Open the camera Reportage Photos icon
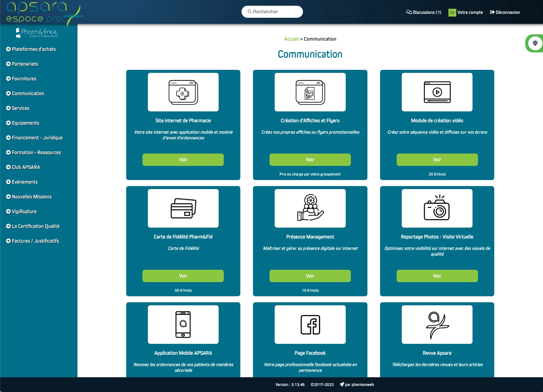543x392 pixels. click(x=437, y=207)
